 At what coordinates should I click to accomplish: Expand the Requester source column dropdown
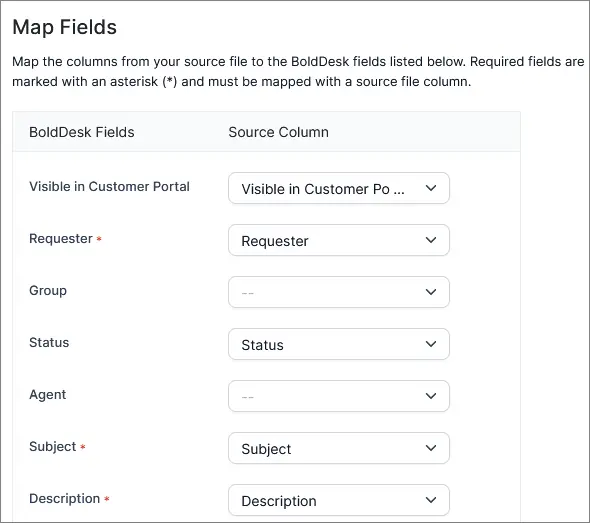pyautogui.click(x=339, y=240)
